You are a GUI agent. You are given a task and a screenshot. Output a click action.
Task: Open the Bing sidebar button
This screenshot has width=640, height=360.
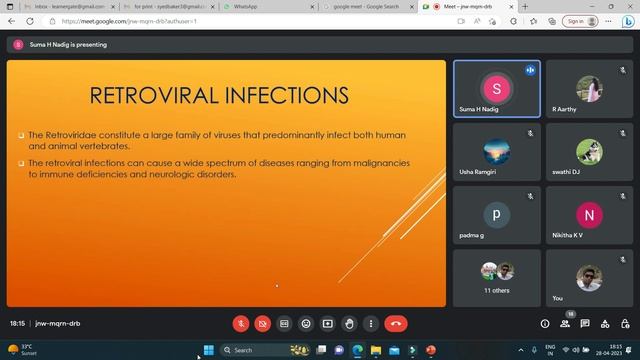point(628,22)
